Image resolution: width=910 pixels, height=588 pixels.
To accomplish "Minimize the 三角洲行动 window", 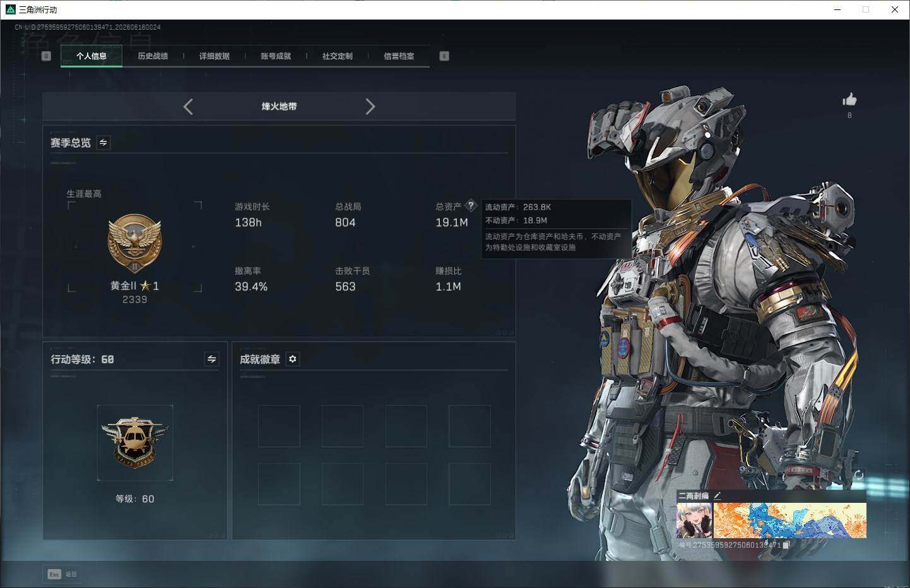I will click(x=838, y=9).
